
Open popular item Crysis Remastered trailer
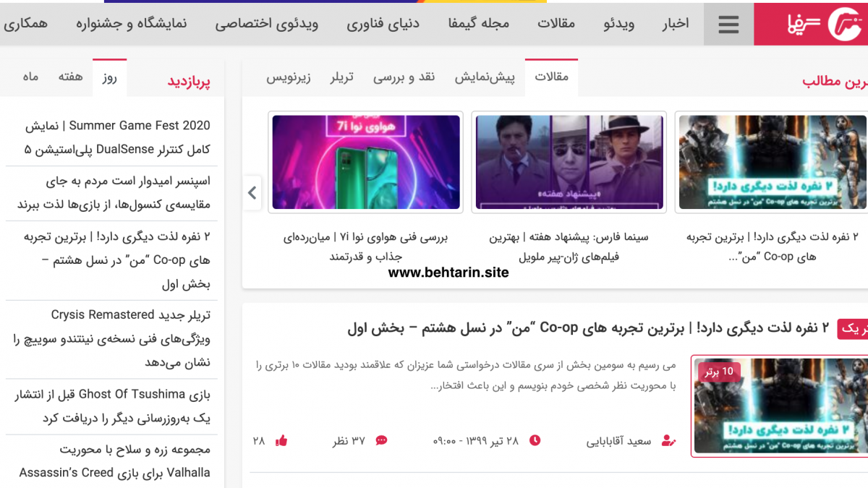(111, 338)
